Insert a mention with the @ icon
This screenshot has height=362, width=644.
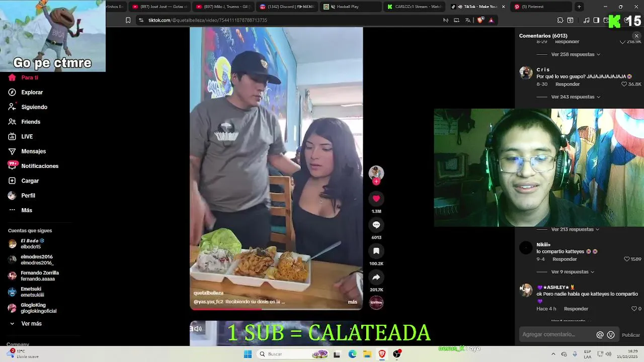coord(600,335)
